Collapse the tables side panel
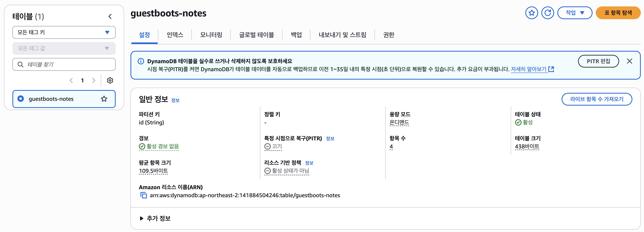 (x=110, y=16)
